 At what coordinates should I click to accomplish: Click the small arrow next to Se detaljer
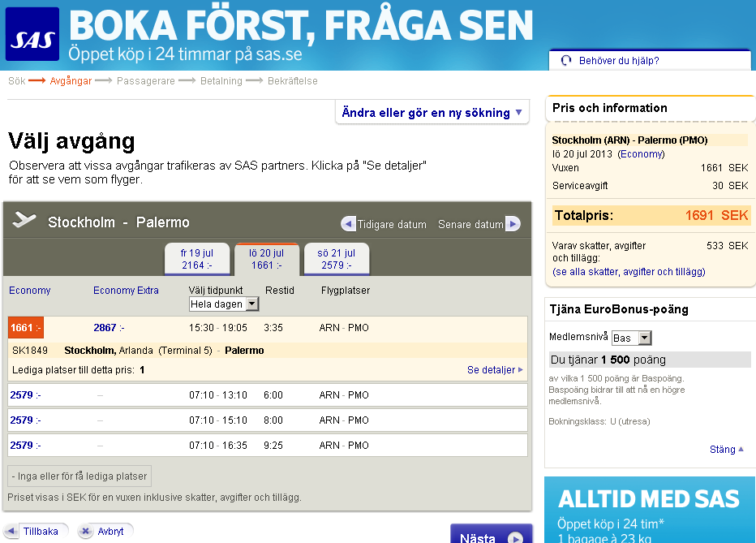[520, 370]
